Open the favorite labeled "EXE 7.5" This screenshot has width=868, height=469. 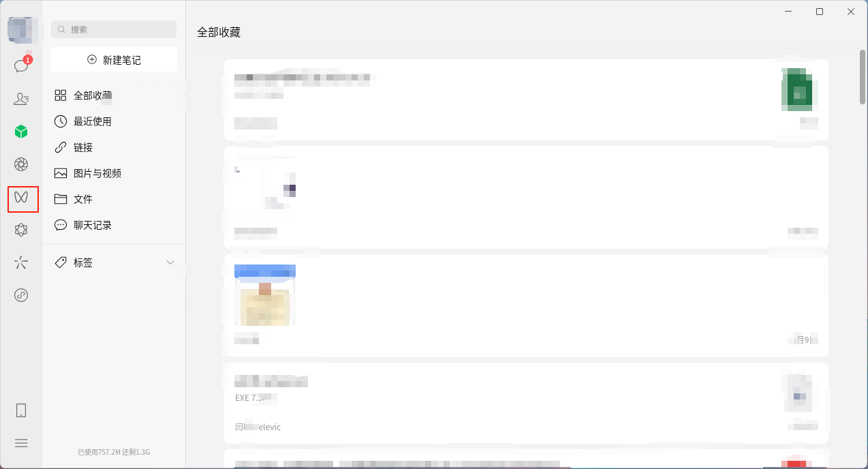click(x=526, y=403)
